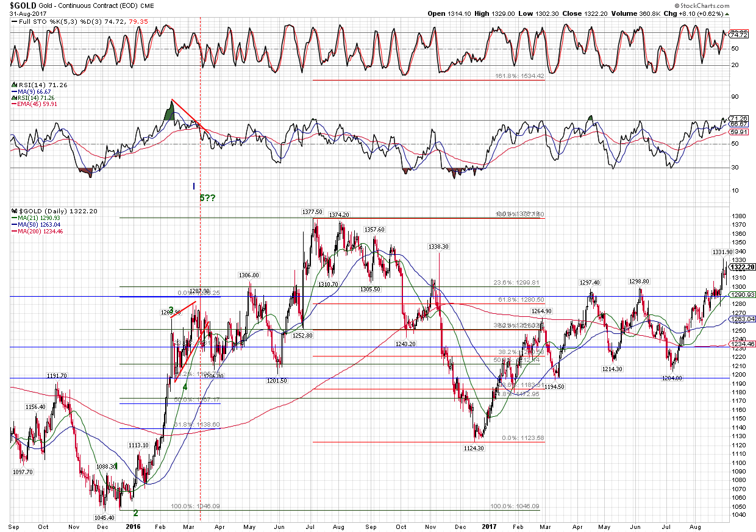The image size is (756, 532).
Task: Click the 1377.50 peak price label
Action: tap(312, 212)
